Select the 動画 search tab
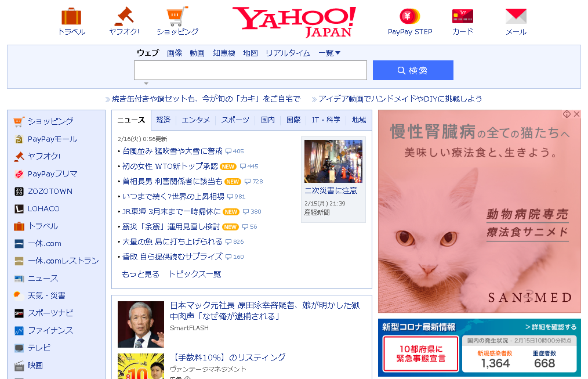 click(x=197, y=53)
